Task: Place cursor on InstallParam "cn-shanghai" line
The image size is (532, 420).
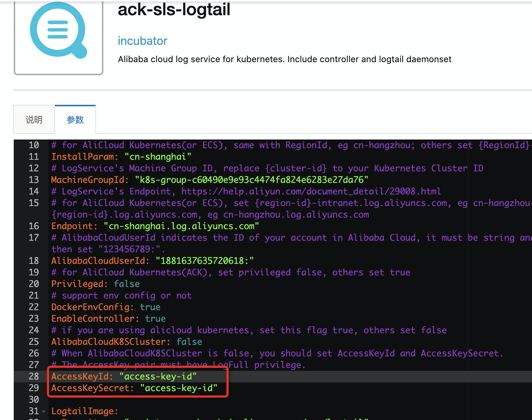Action: pyautogui.click(x=121, y=157)
